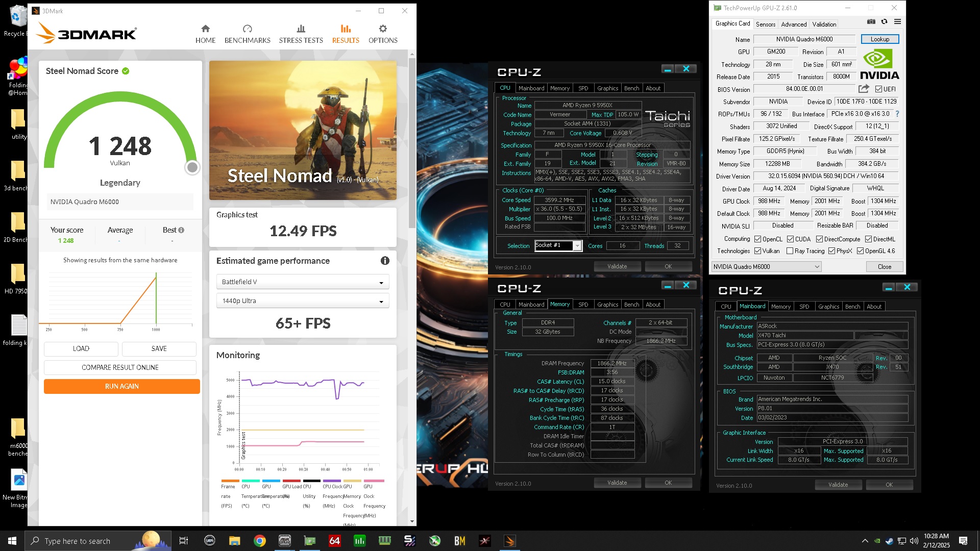The width and height of the screenshot is (980, 551).
Task: Launch Google Chrome from the taskbar
Action: [260, 541]
